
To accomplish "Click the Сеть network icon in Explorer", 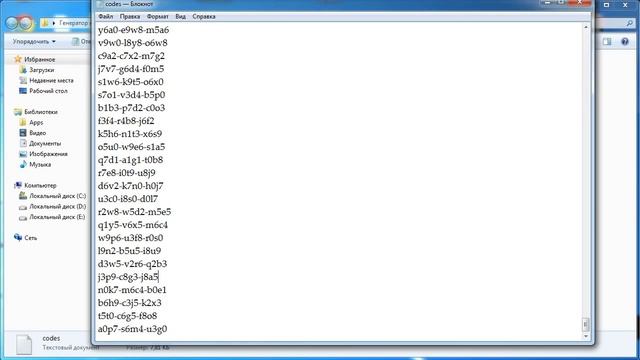I will [18, 237].
